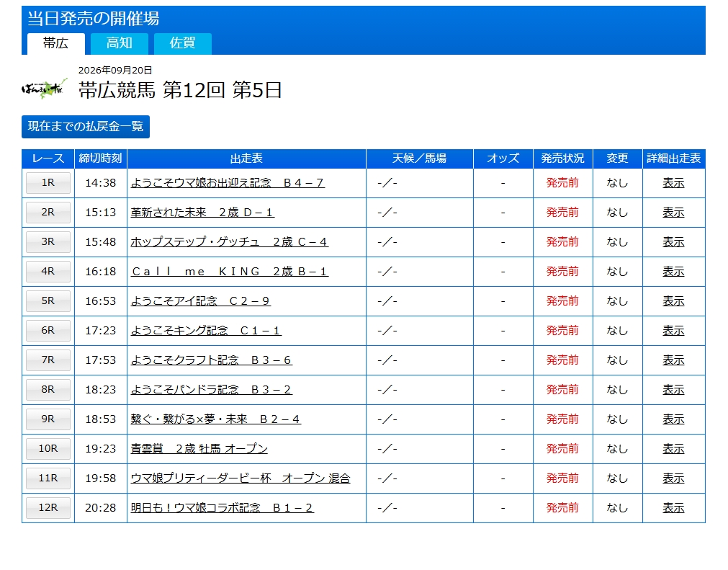Viewport: 728px width, 570px height.
Task: Open ようこそアイ記念 C2-9 link
Action: [201, 301]
